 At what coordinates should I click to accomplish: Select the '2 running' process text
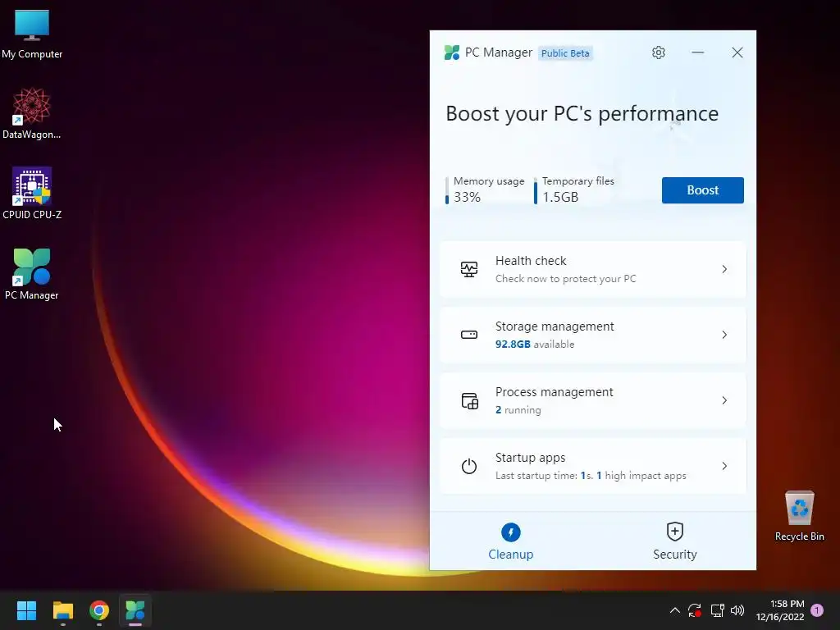(518, 410)
